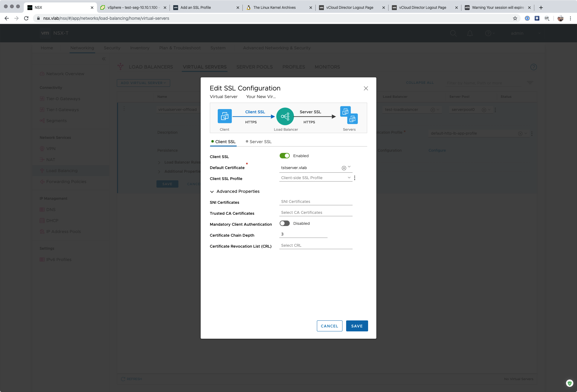
Task: Click the Certificate Chain Depth field
Action: [x=303, y=234]
